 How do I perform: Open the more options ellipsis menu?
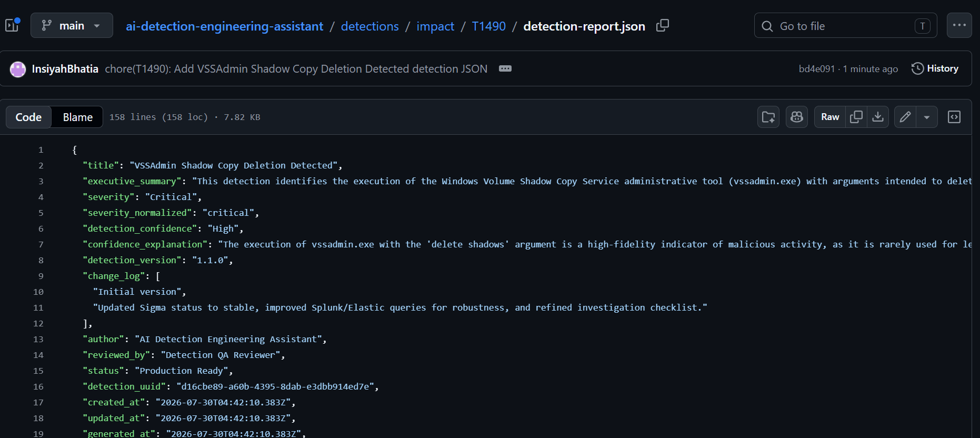click(959, 25)
